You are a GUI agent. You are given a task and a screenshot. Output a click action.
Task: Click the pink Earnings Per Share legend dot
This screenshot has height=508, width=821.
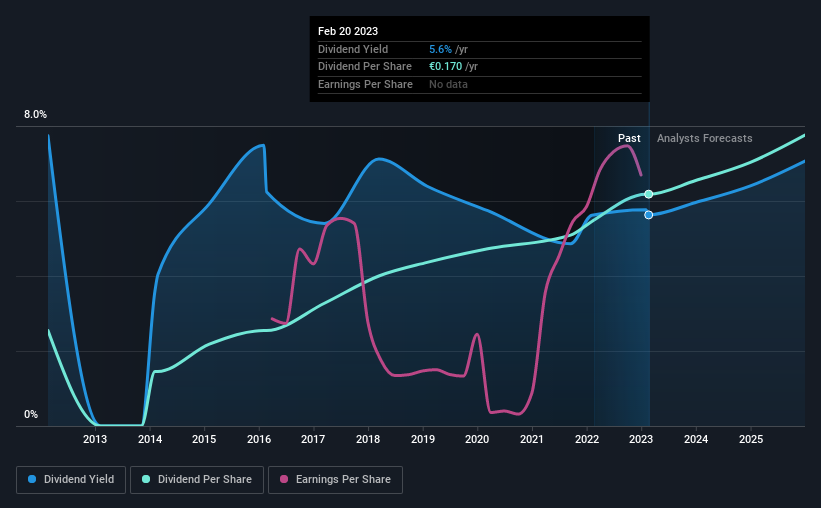284,479
